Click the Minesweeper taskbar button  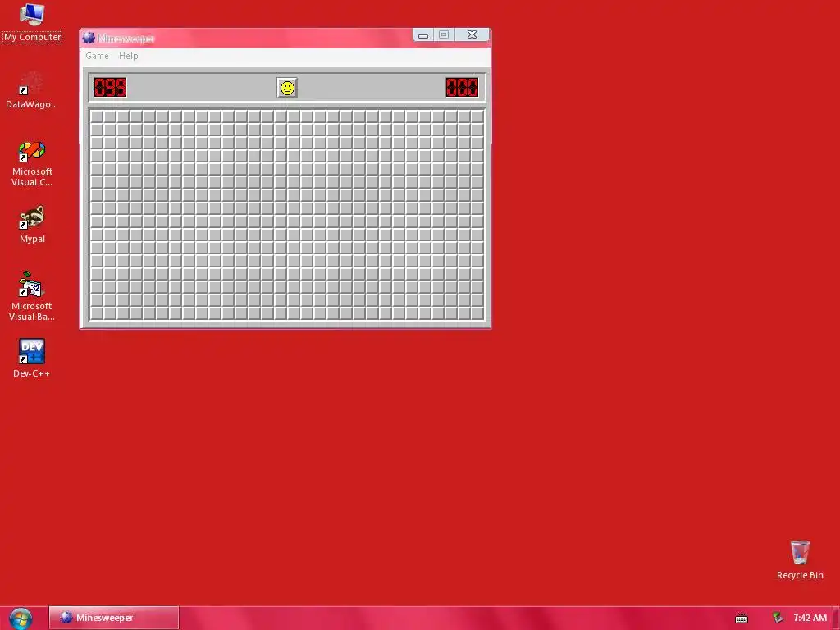click(113, 618)
